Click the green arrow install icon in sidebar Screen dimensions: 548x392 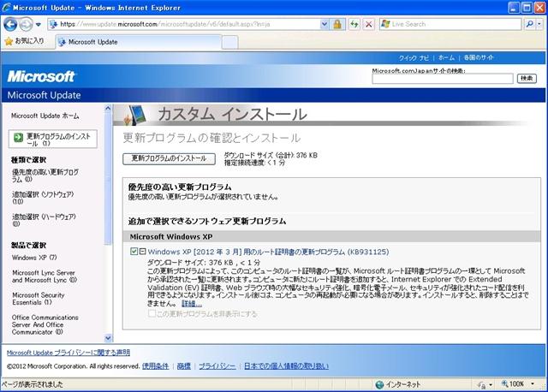coord(18,138)
